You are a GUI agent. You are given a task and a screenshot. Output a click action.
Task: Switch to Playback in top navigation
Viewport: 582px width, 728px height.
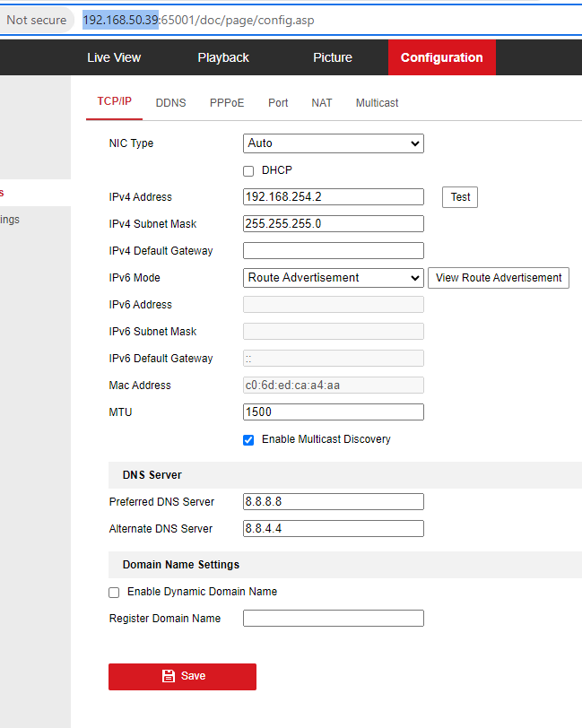click(223, 57)
